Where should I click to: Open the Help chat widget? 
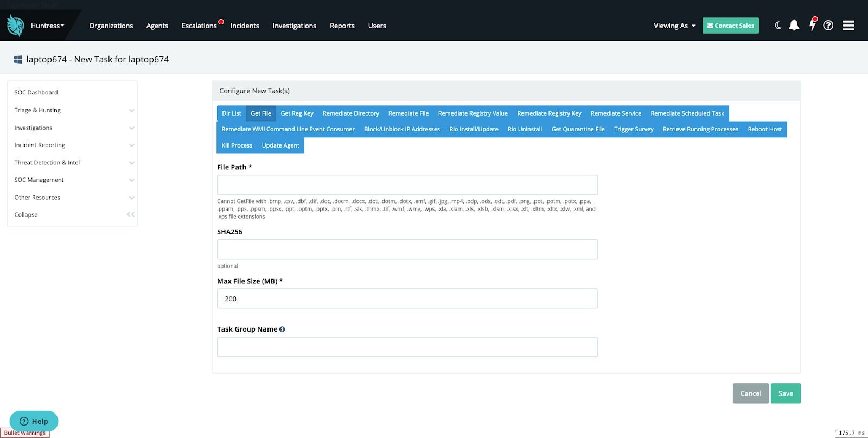34,421
